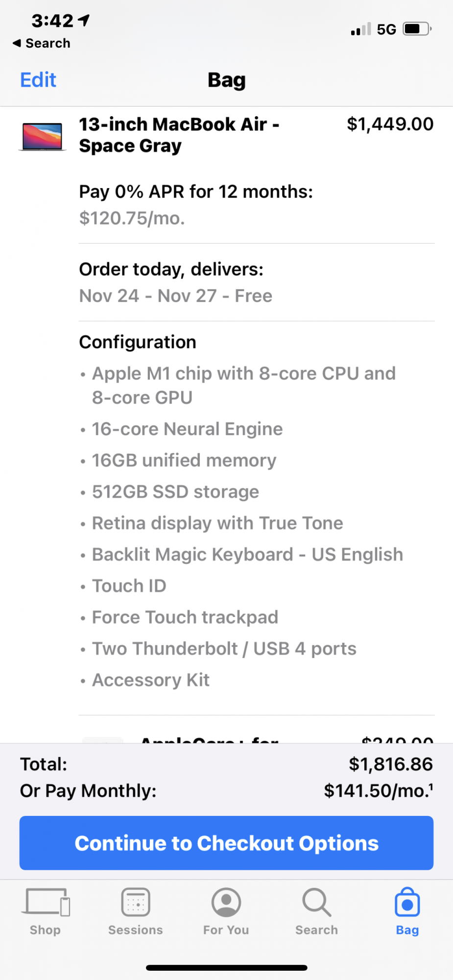Tap the home indicator bar
The image size is (453, 980).
point(226,968)
